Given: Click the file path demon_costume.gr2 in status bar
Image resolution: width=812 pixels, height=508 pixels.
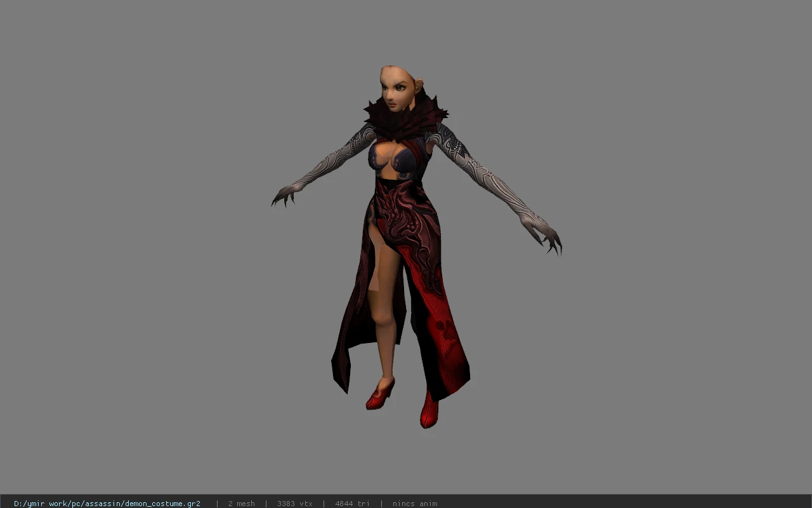Looking at the screenshot, I should coord(107,504).
